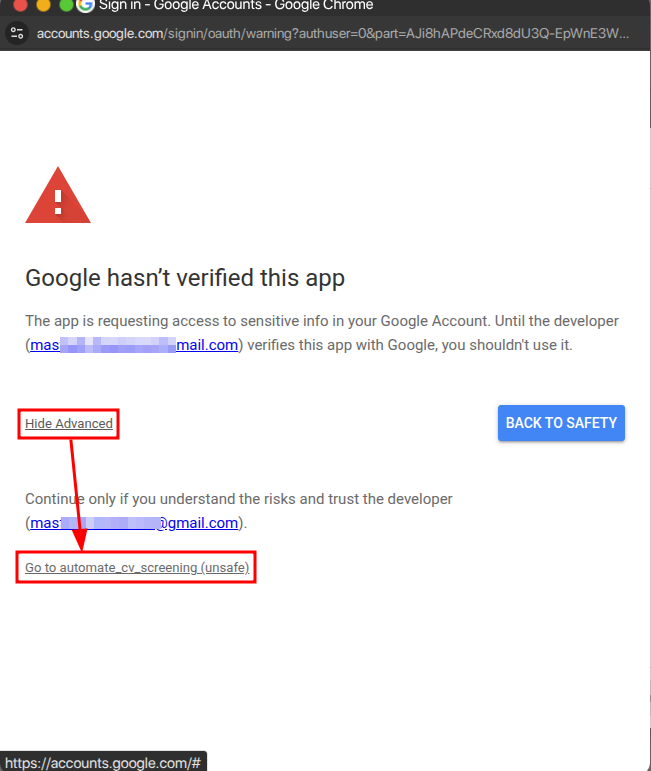Screen dimensions: 651x771
Task: Maximize the window with the green button
Action: (x=65, y=5)
